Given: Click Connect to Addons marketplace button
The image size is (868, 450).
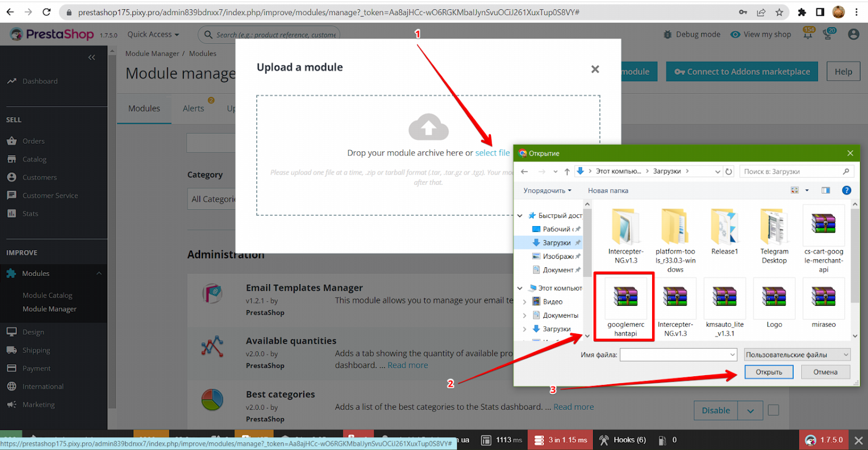Looking at the screenshot, I should point(742,72).
